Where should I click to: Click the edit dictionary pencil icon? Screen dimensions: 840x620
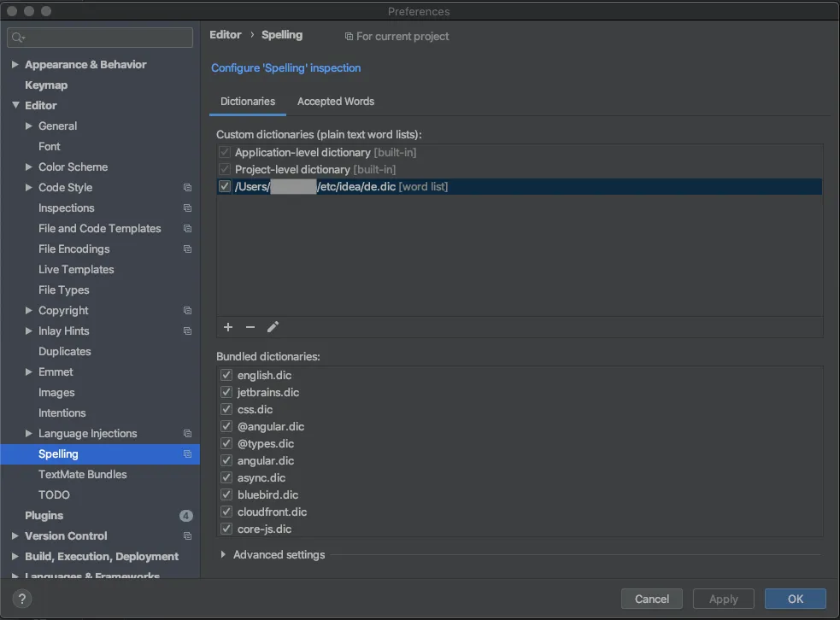coord(273,327)
